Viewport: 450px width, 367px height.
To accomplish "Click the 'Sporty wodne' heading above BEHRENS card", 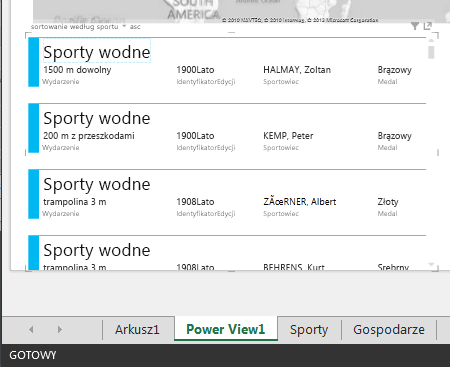I will [97, 250].
